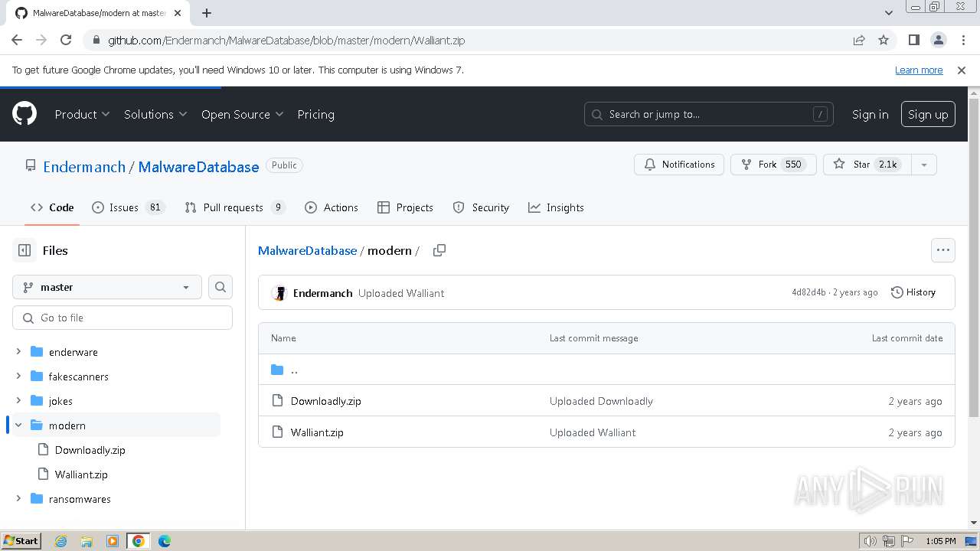The width and height of the screenshot is (980, 551).
Task: Open the master branch dropdown
Action: click(x=107, y=287)
